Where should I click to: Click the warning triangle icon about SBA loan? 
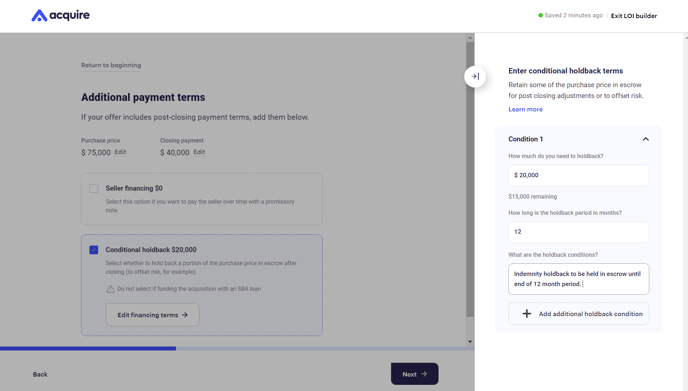[110, 289]
